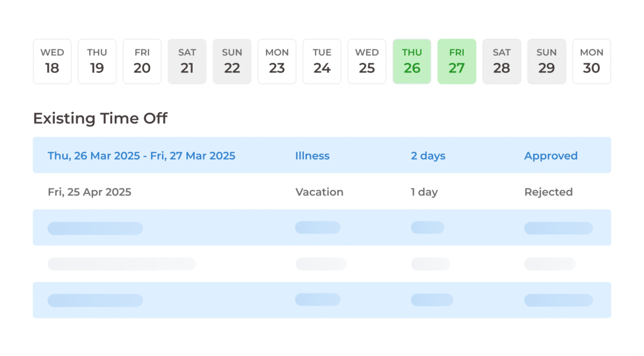
Task: Select Monday 30 date tile
Action: pyautogui.click(x=591, y=61)
